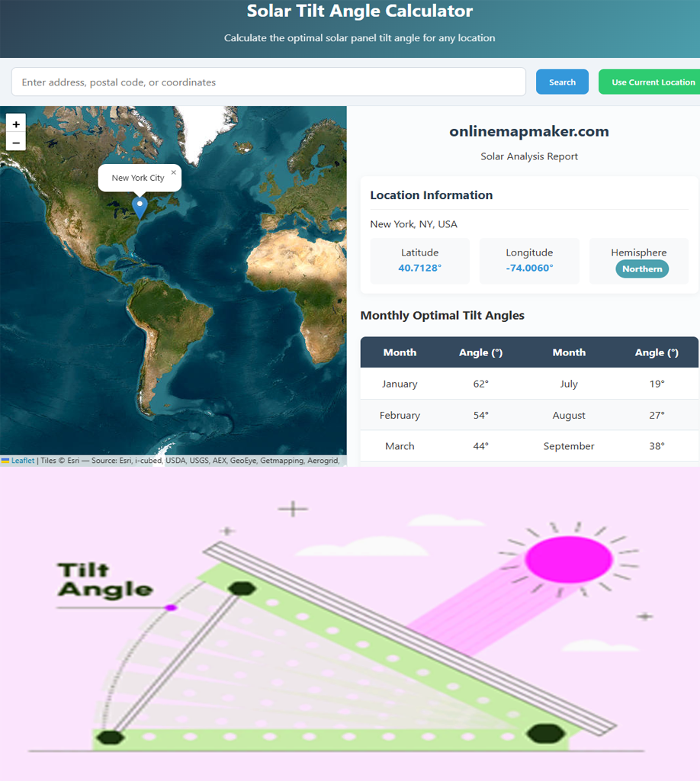Click the January row label
The height and width of the screenshot is (781, 700).
coord(400,384)
